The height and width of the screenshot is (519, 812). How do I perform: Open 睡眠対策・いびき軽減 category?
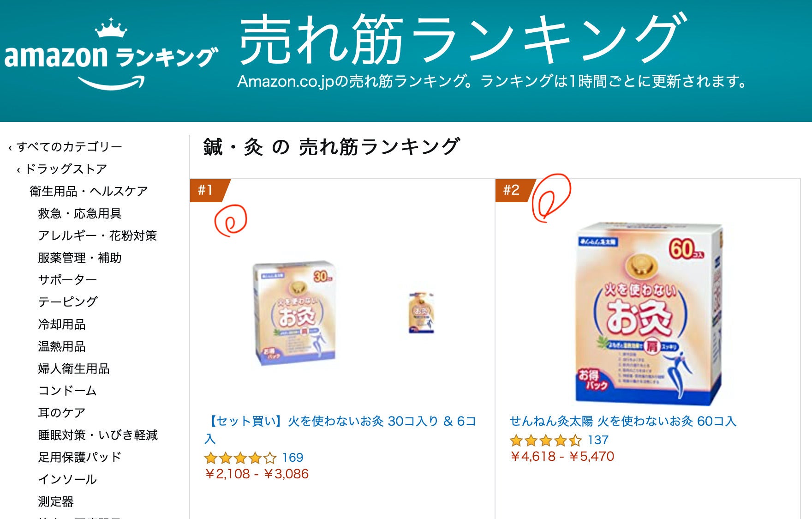pyautogui.click(x=98, y=435)
